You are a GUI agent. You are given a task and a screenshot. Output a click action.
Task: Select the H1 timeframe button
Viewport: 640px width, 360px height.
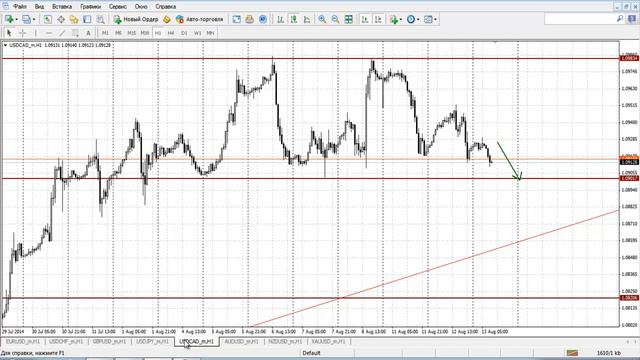point(158,33)
